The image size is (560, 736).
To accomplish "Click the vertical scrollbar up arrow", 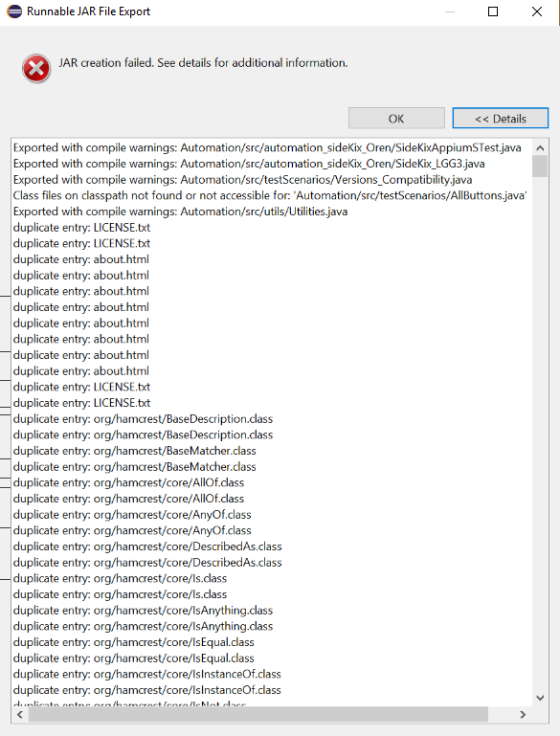I will pos(540,148).
